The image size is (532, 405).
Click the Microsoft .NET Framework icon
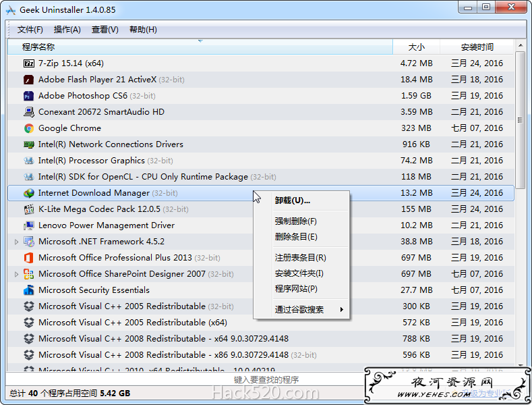[x=29, y=242]
